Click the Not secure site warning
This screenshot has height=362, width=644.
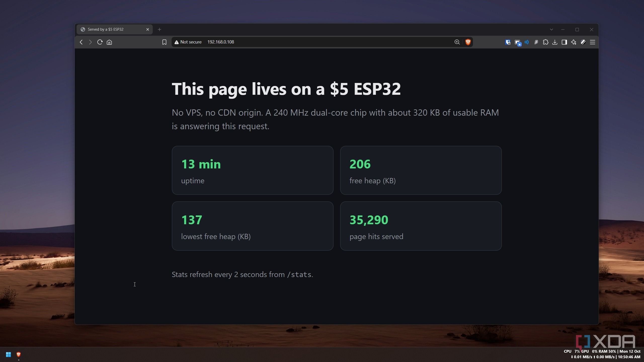tap(188, 42)
